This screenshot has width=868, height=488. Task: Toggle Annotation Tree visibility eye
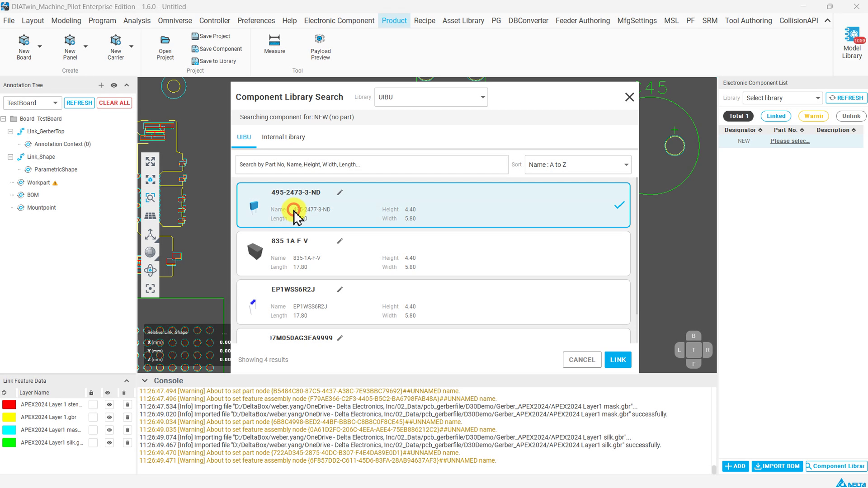click(x=114, y=85)
